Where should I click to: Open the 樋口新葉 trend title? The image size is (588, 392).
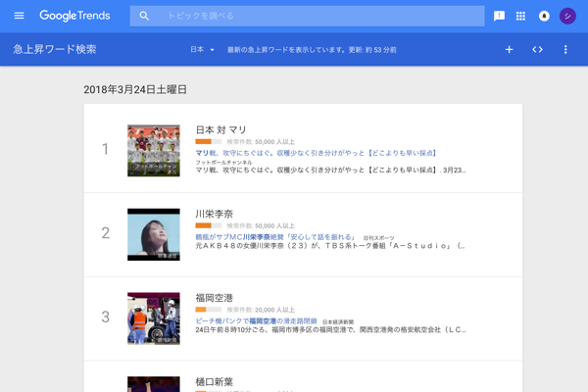[214, 382]
